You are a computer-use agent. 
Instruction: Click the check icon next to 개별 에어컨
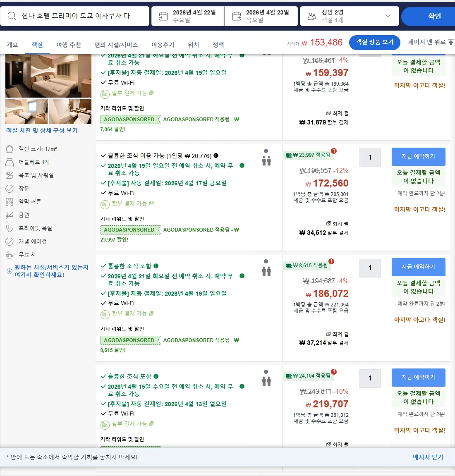tap(10, 242)
